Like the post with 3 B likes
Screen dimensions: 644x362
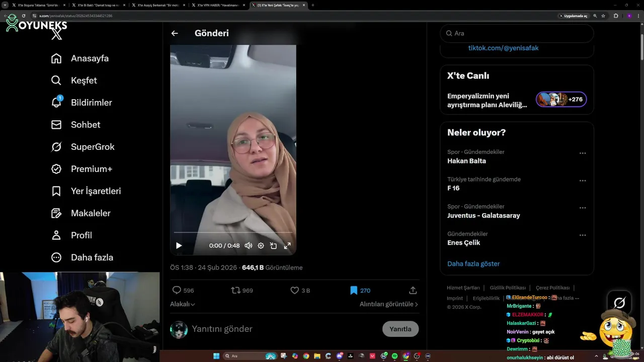point(300,290)
